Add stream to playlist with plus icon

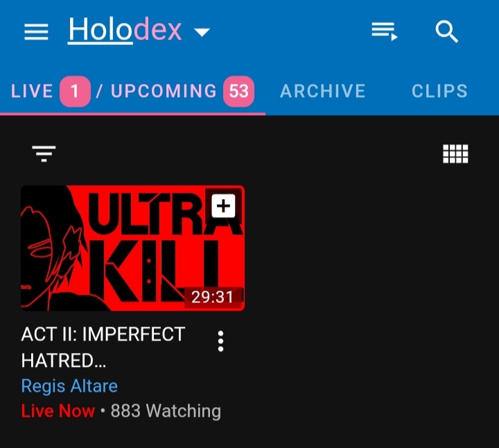point(223,206)
